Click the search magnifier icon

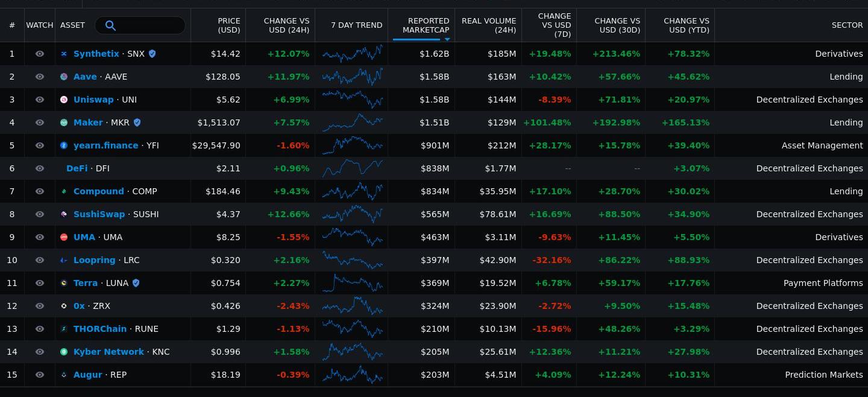coord(110,25)
